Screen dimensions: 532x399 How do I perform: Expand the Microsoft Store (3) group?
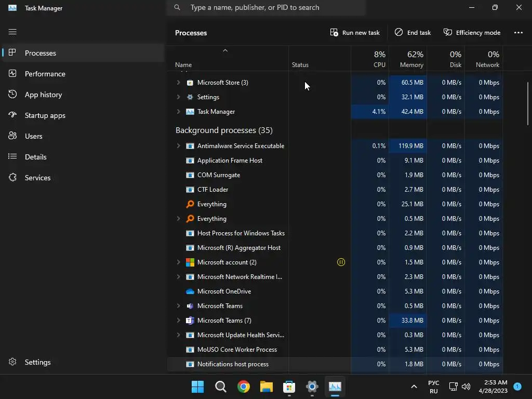178,83
